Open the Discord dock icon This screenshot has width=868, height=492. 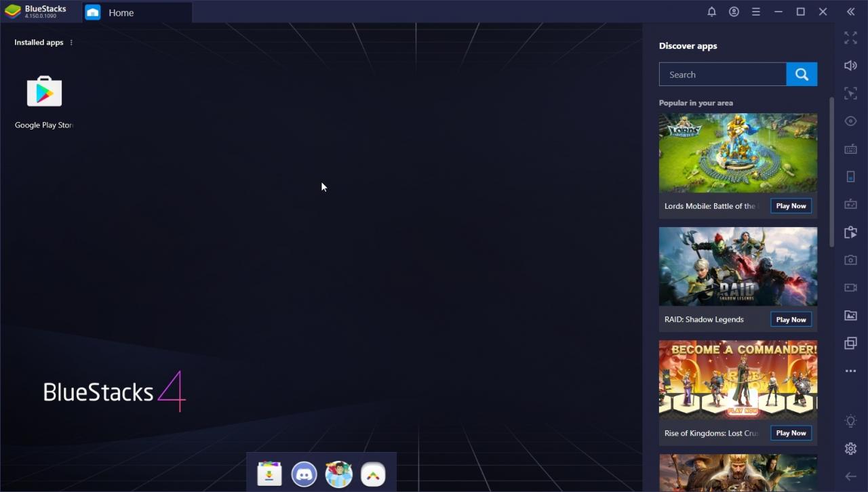[x=304, y=474]
